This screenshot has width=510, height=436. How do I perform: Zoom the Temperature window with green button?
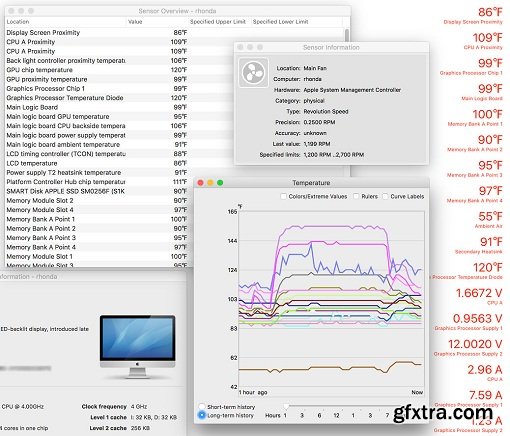220,183
